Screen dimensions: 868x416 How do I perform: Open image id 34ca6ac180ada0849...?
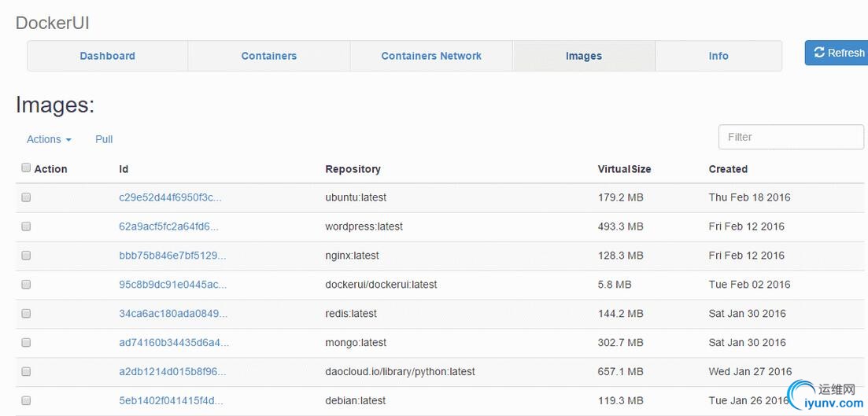tap(173, 314)
